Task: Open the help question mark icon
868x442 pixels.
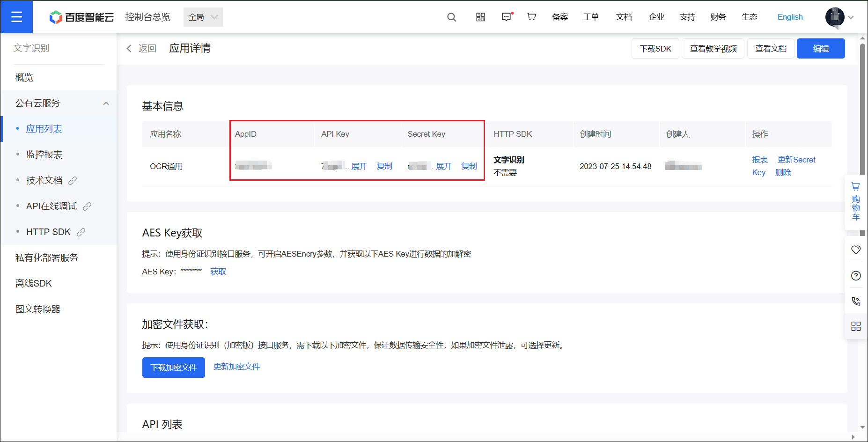Action: [x=855, y=275]
